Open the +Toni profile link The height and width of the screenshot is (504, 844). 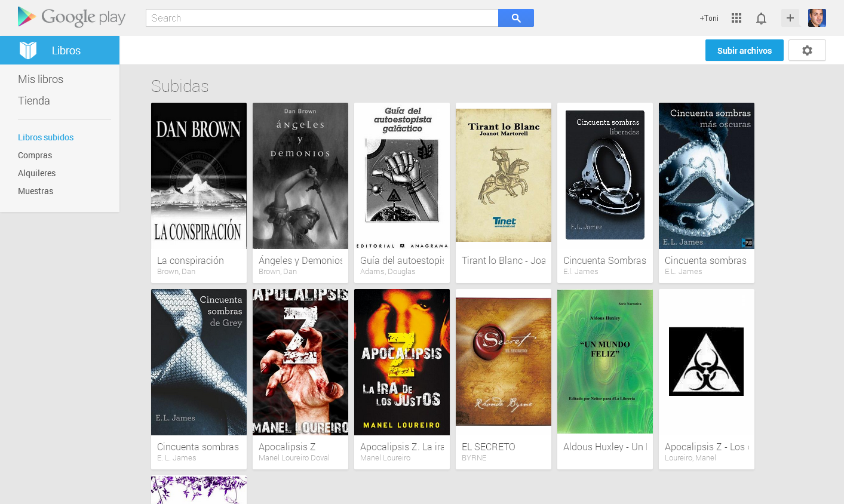click(x=708, y=18)
